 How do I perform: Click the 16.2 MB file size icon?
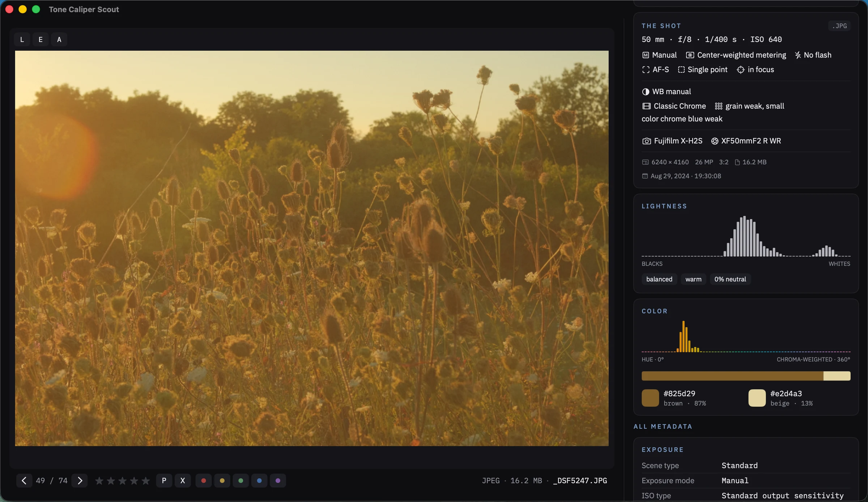pos(737,162)
